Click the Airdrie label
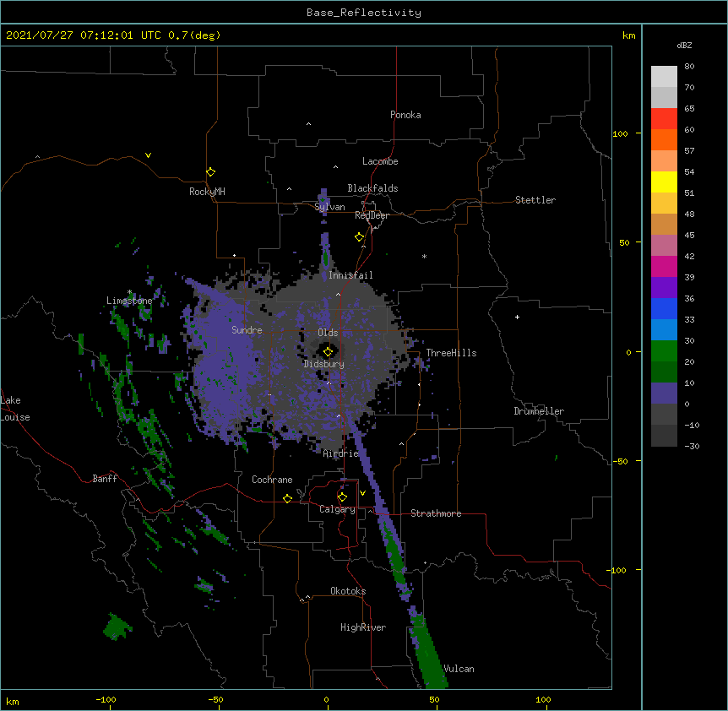The height and width of the screenshot is (711, 728). [340, 453]
